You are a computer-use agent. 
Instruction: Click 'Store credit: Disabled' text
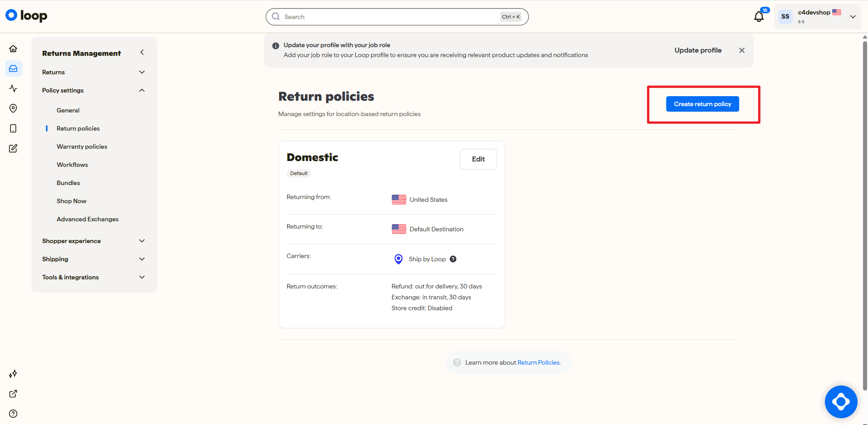click(x=422, y=308)
